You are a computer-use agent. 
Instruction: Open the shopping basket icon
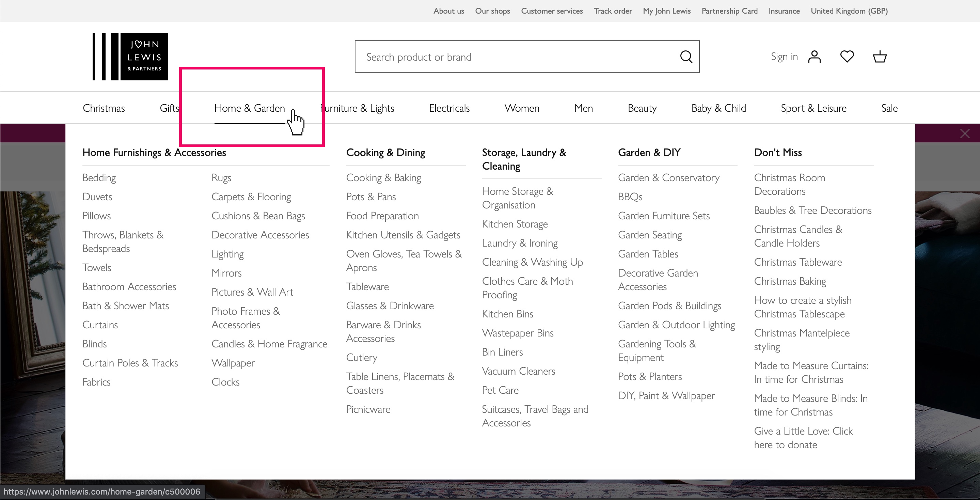[x=880, y=56]
